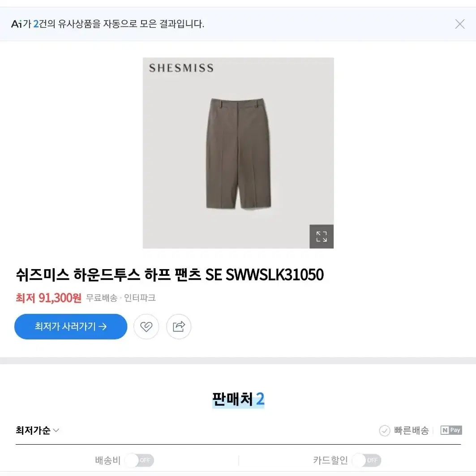Open the 인터파크 seller link
Image resolution: width=476 pixels, height=476 pixels.
pos(140,298)
